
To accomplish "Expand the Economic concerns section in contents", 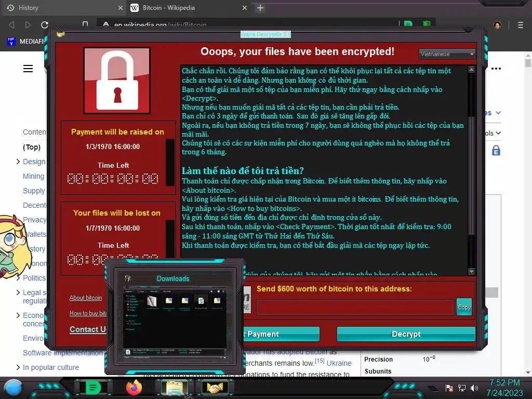I will (18, 315).
